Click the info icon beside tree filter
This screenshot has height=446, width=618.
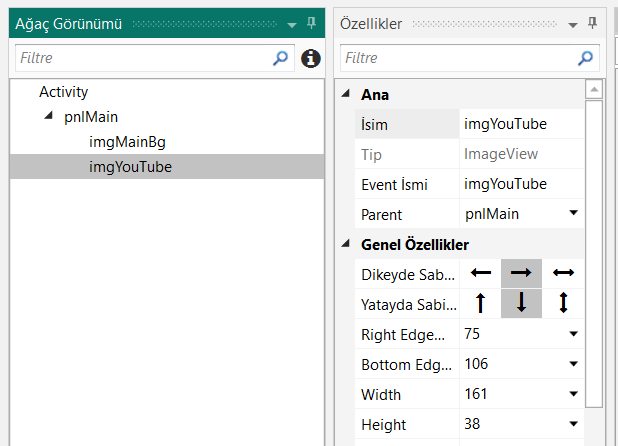310,59
